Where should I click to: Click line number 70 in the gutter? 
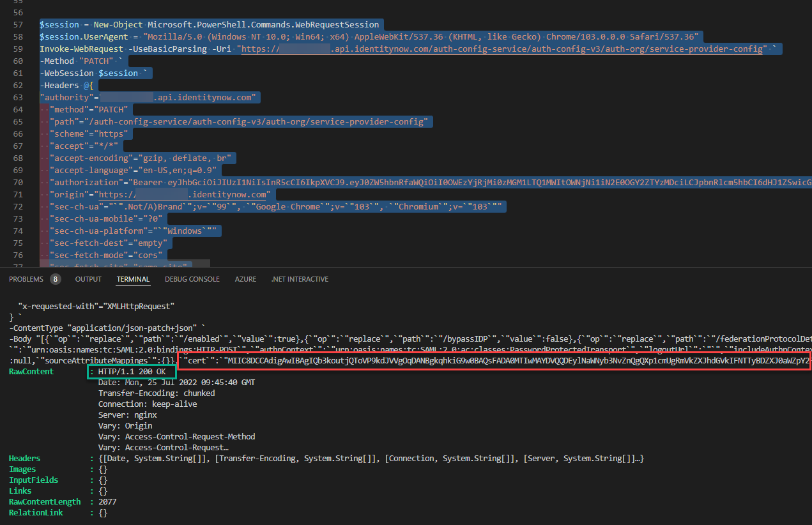tap(17, 183)
